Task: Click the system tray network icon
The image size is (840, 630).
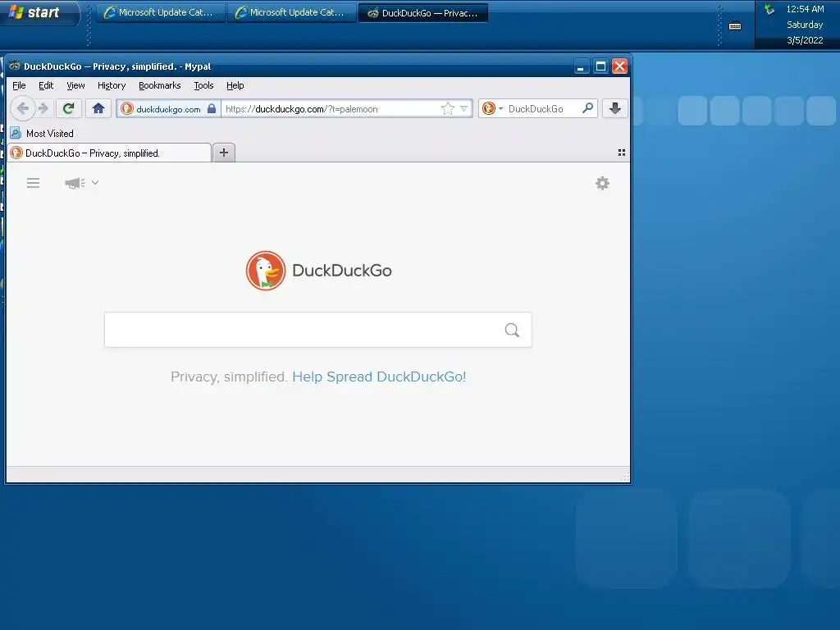Action: click(x=769, y=9)
